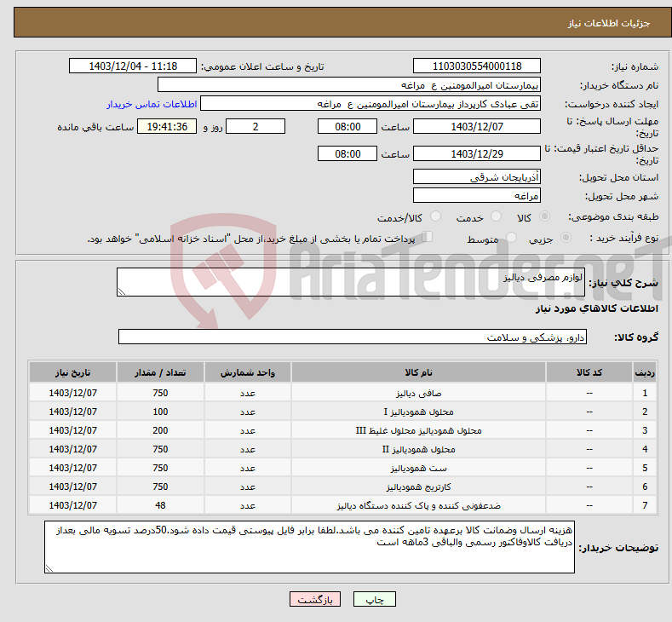Click the resize handle of شرح کلی نیاز textarea

point(122,292)
